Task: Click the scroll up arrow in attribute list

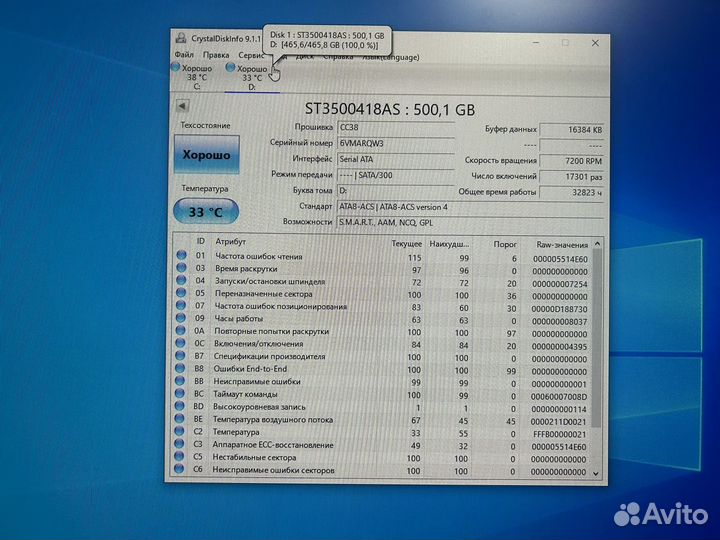Action: (x=597, y=244)
